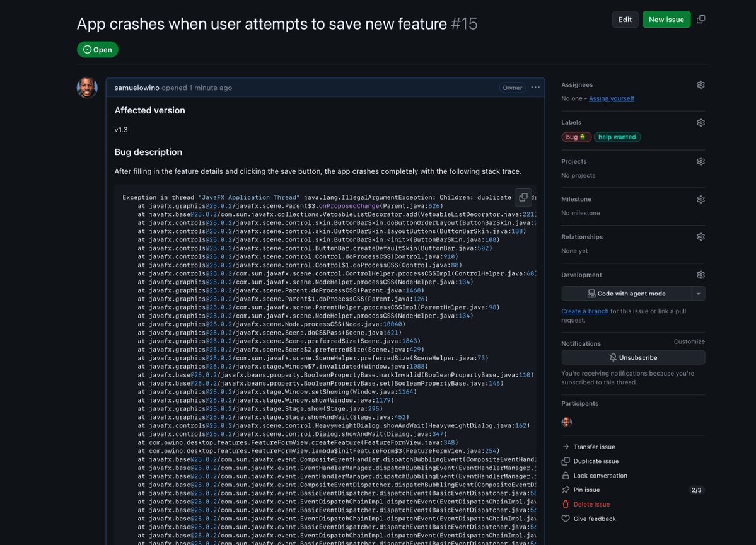Click the participant avatar in the sidebar
Image resolution: width=756 pixels, height=545 pixels.
566,422
